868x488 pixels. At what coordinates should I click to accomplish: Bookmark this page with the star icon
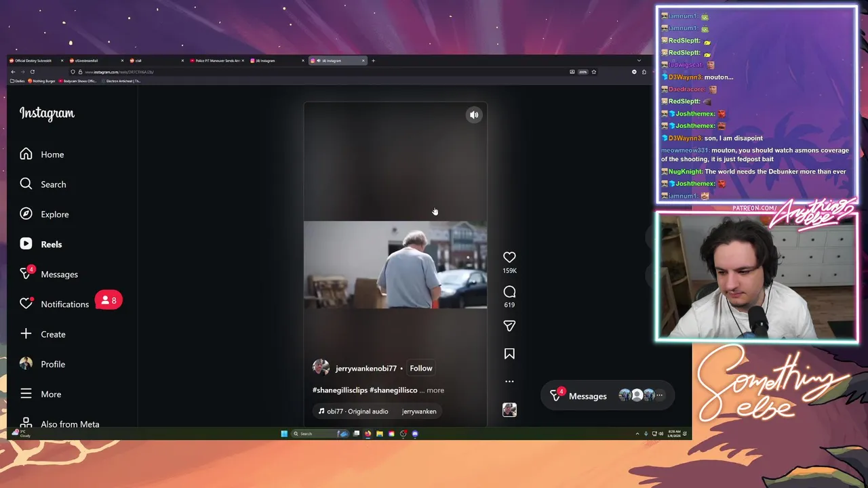(594, 72)
